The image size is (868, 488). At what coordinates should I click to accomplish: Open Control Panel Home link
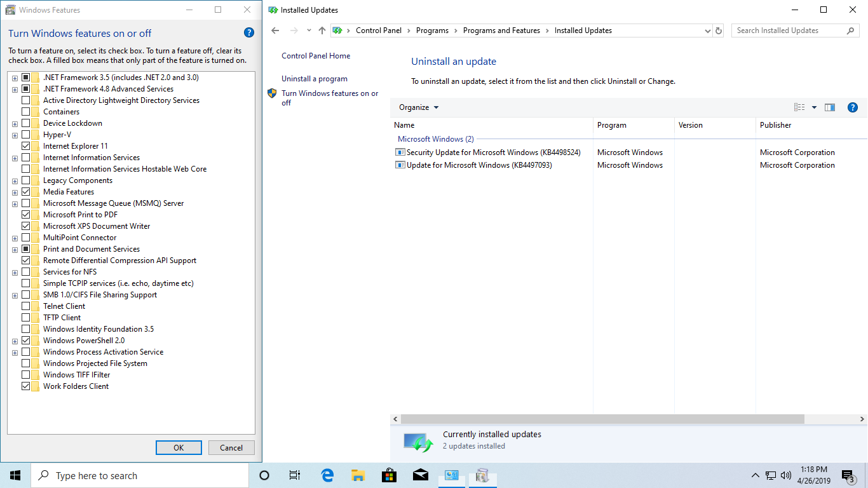point(316,56)
